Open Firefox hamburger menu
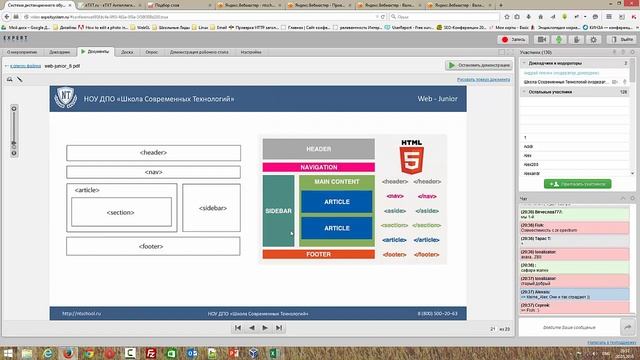This screenshot has height=360, width=640. coord(609,17)
